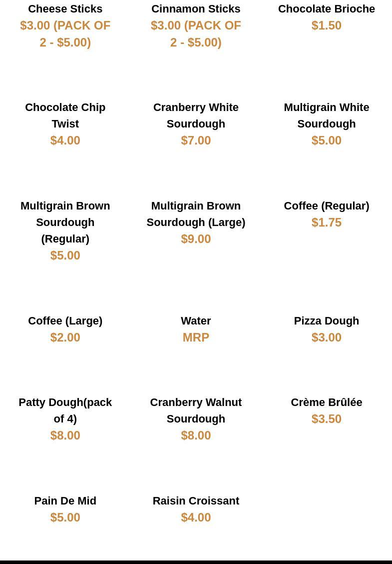This screenshot has height=564, width=392.
Task: Click the Water menu item
Action: (196, 321)
